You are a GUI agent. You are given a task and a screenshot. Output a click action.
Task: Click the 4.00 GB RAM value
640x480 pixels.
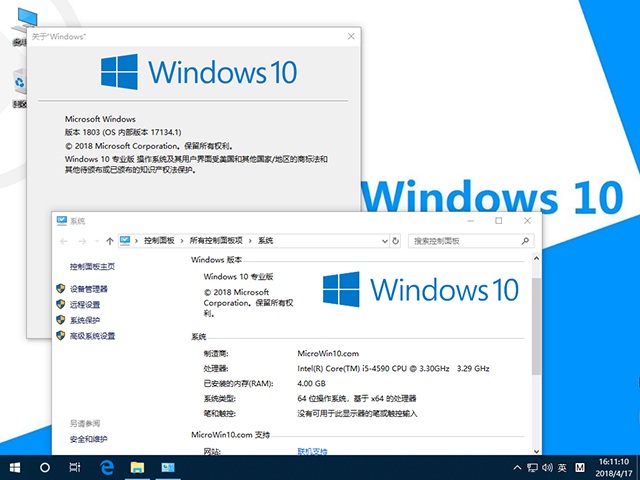point(311,384)
